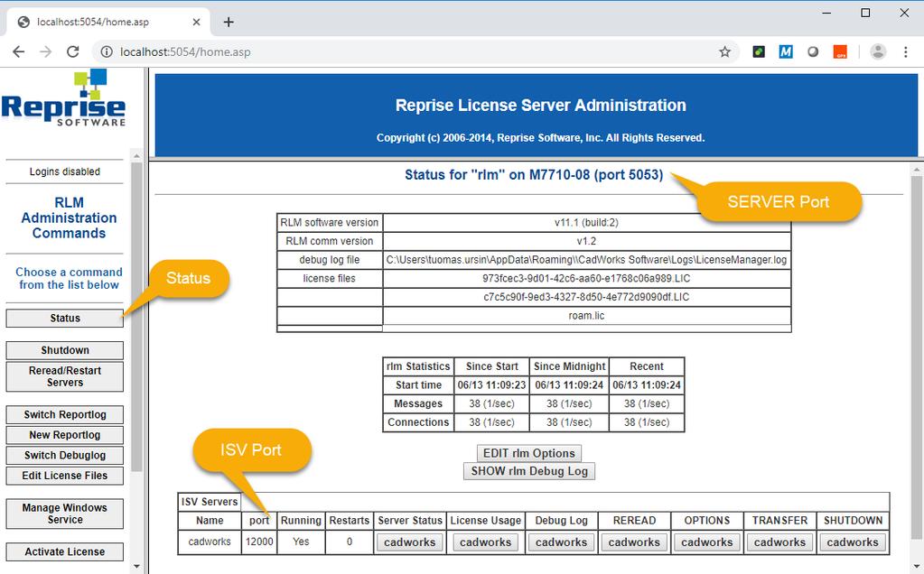Click the 973fcec3 license file entry
Screen dimensions: 924x574
(x=586, y=279)
